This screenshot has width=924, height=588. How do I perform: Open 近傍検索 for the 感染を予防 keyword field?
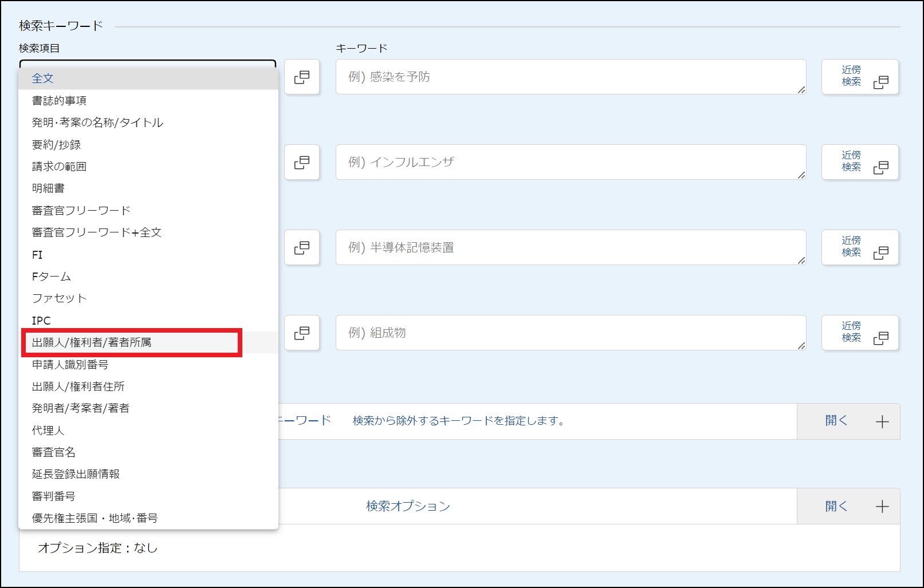[860, 77]
